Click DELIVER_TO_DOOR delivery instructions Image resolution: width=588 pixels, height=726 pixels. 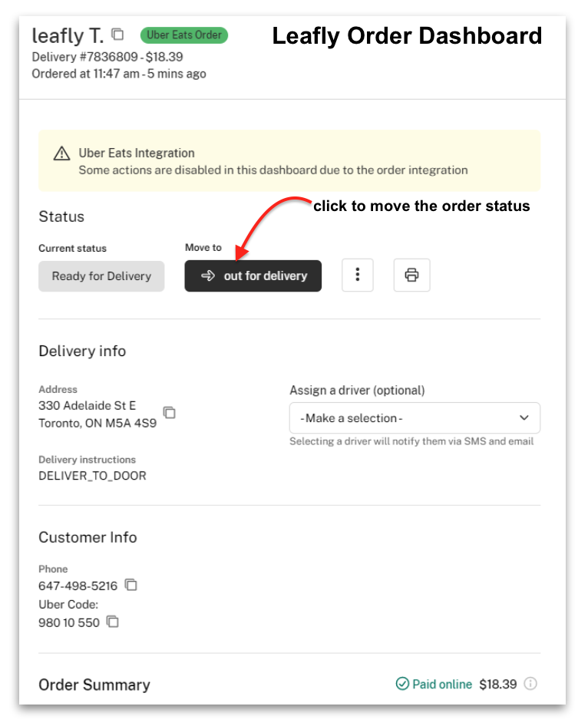(92, 476)
